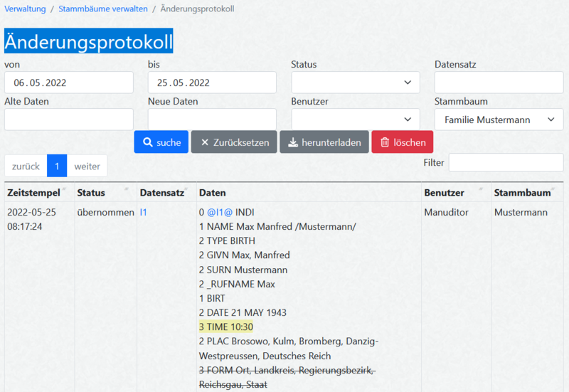569x392 pixels.
Task: Click into the table Filter box
Action: point(506,163)
